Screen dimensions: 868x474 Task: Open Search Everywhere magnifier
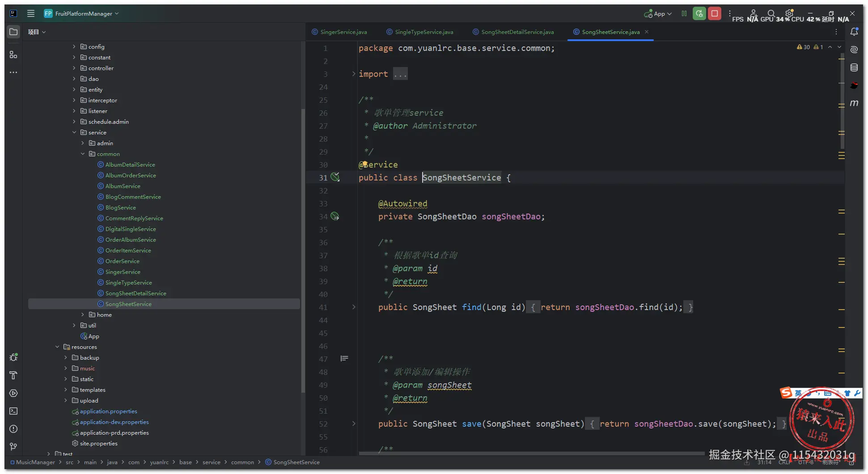[x=771, y=13]
